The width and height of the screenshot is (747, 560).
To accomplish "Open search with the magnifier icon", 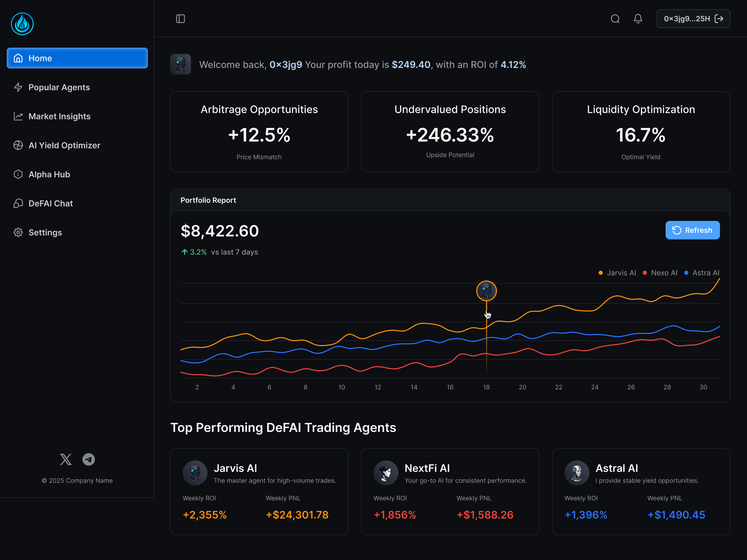I will (615, 19).
